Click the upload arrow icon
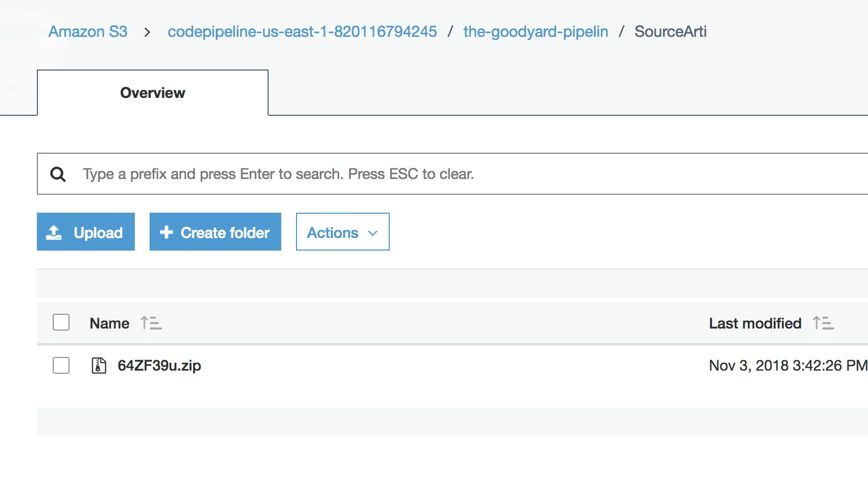 click(x=54, y=232)
